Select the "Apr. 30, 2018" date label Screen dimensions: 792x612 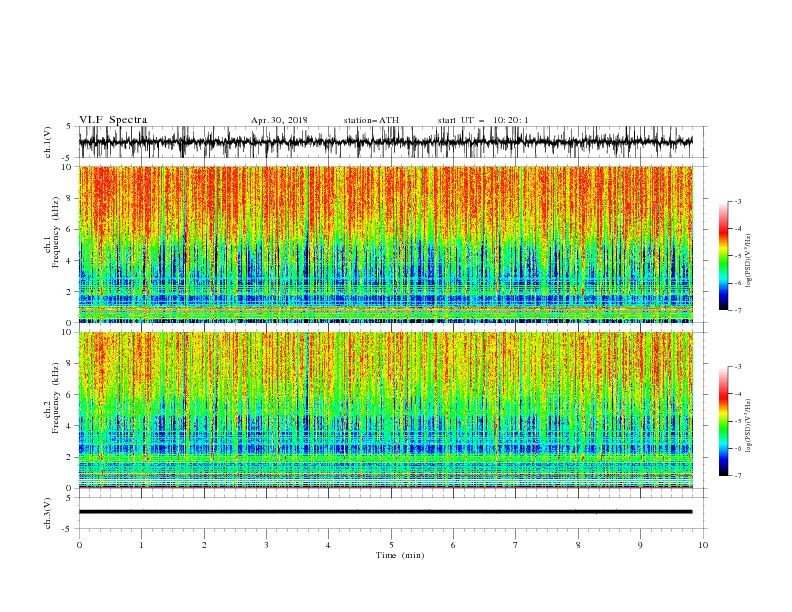tap(279, 120)
